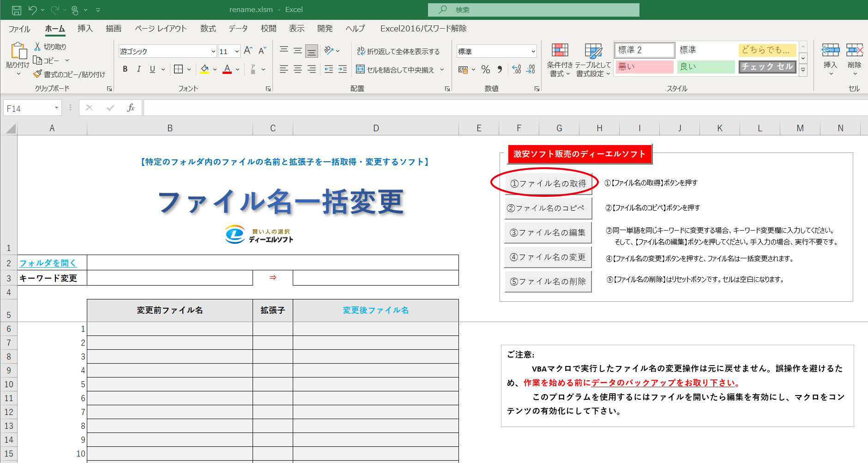The width and height of the screenshot is (868, 463).
Task: Switch to the データ tab
Action: 238,29
